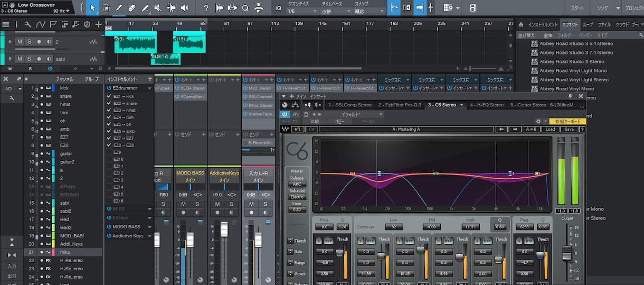Select the Listen (speaker) tool
This screenshot has height=285, width=644.
coord(184,8)
